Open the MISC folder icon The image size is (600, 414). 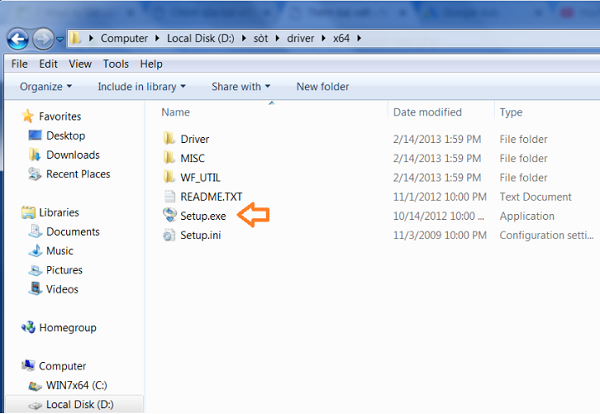click(x=169, y=158)
